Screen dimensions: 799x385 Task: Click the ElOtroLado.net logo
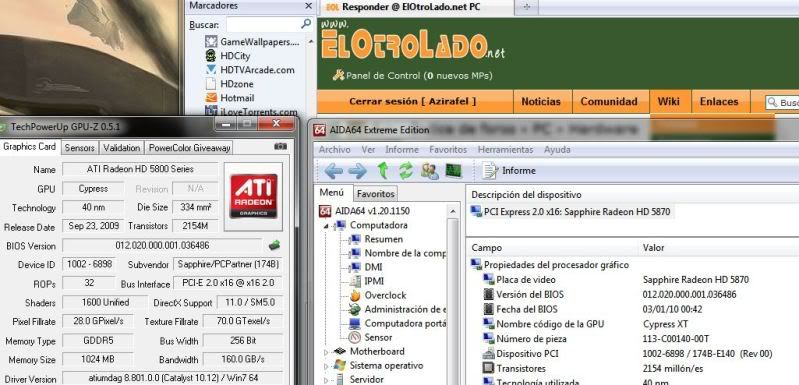click(413, 41)
